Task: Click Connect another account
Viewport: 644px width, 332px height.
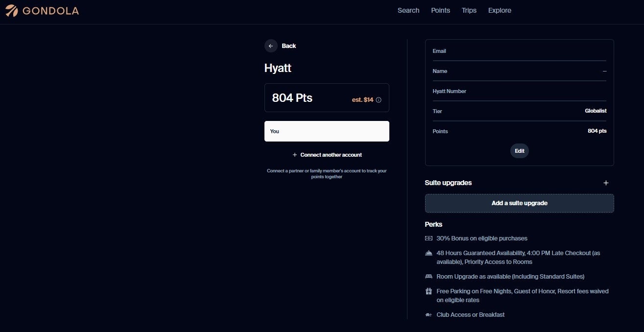Action: (x=327, y=155)
